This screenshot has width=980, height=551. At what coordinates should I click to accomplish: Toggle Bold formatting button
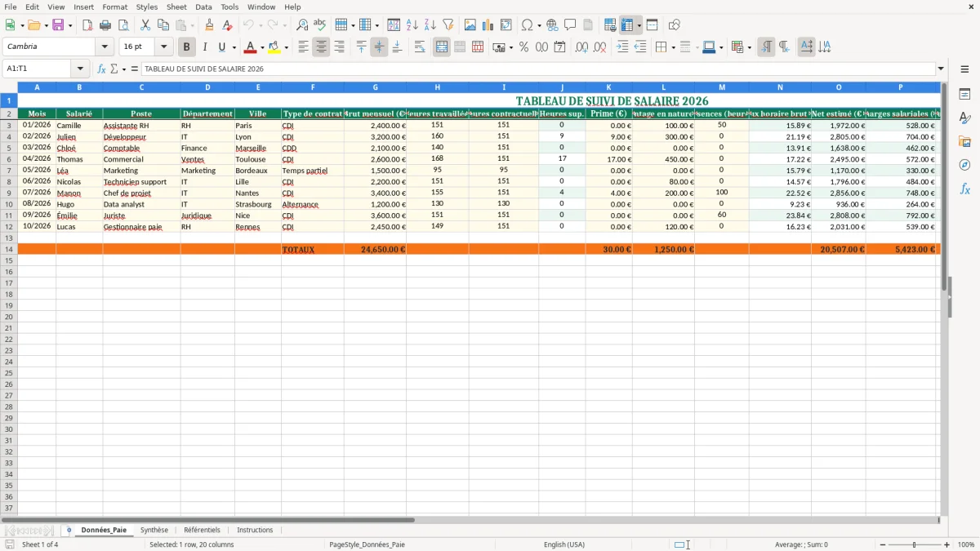(x=187, y=47)
